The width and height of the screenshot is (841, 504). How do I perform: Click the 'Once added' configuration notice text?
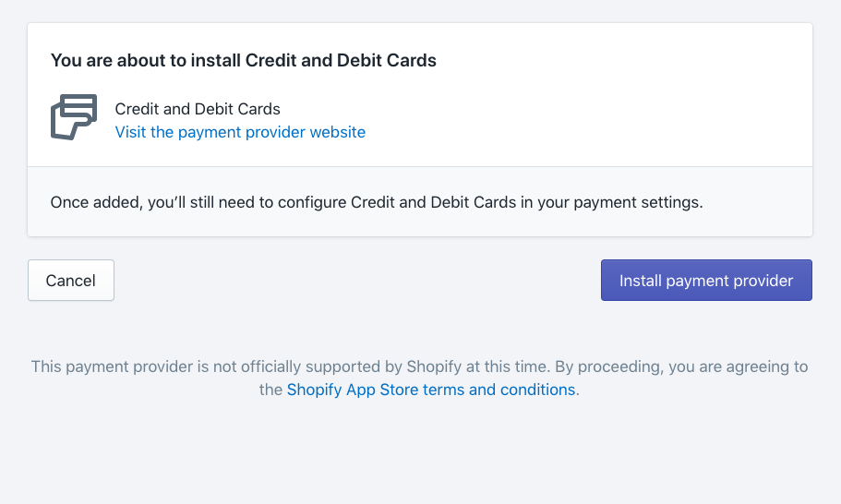point(377,202)
